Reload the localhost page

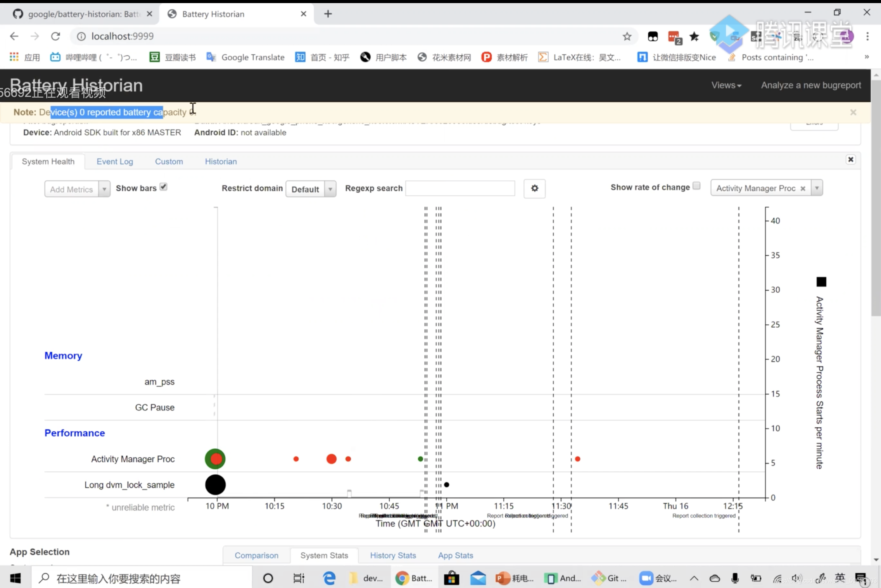pos(55,36)
